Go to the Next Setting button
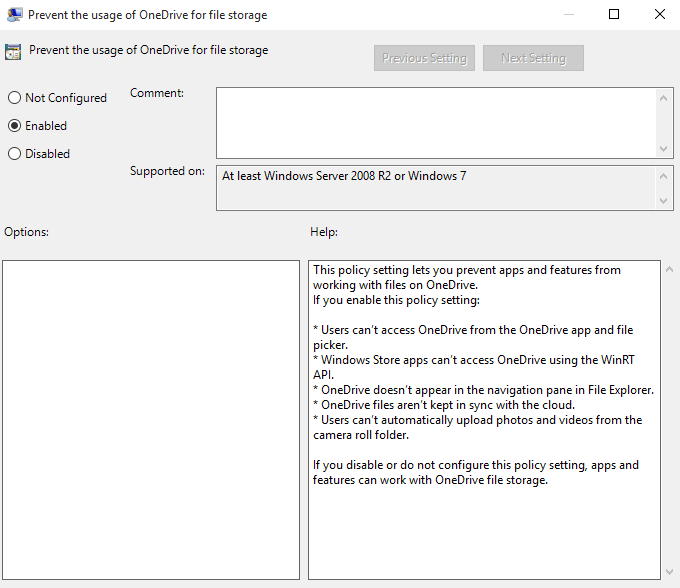The width and height of the screenshot is (680, 588). 533,58
